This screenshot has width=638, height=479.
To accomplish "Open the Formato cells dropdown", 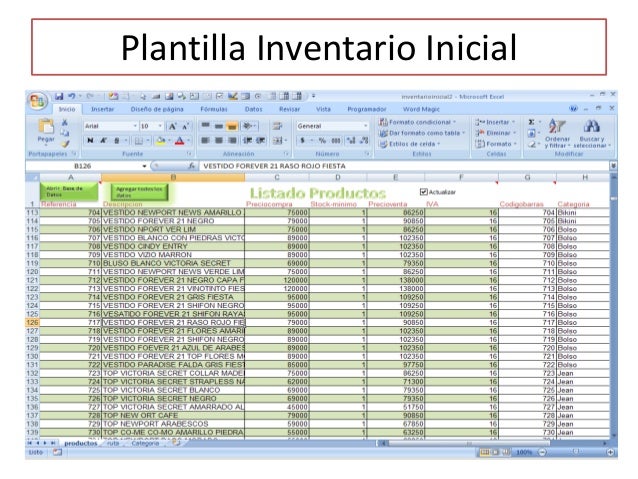I will point(496,144).
